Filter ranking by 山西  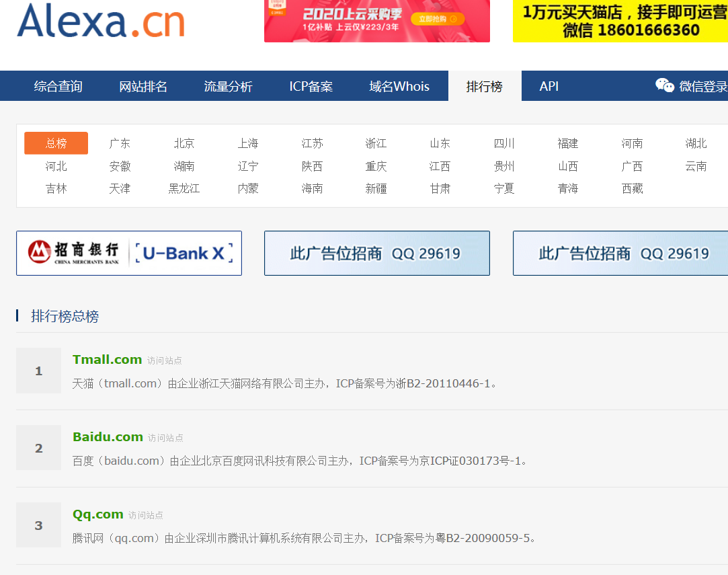568,166
